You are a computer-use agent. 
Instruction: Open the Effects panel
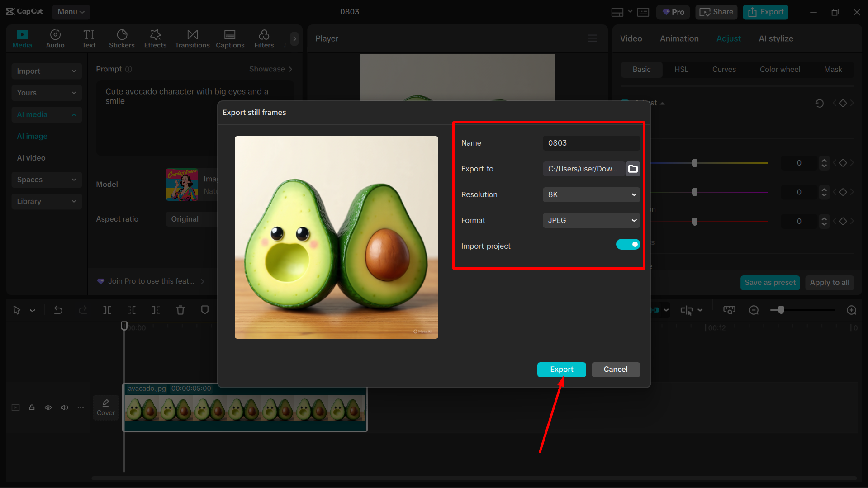pyautogui.click(x=155, y=38)
